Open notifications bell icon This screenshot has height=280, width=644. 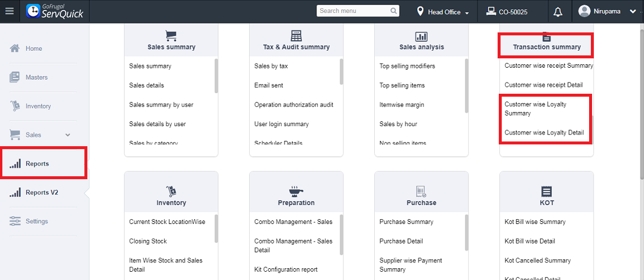point(558,11)
